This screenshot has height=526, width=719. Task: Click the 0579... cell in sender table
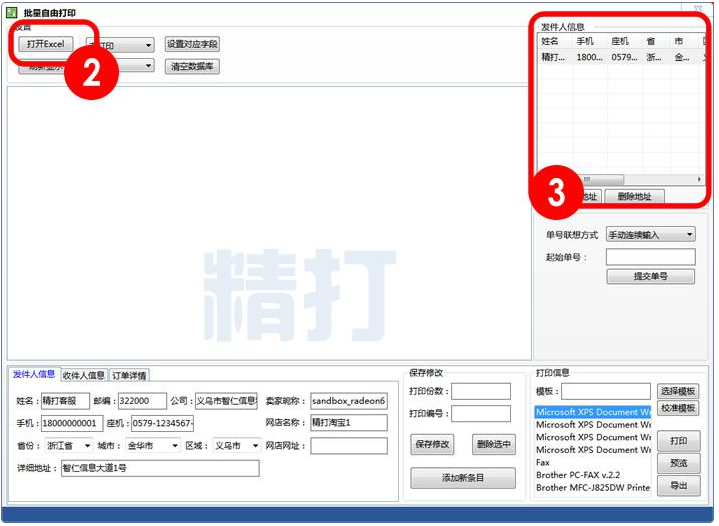(x=625, y=57)
